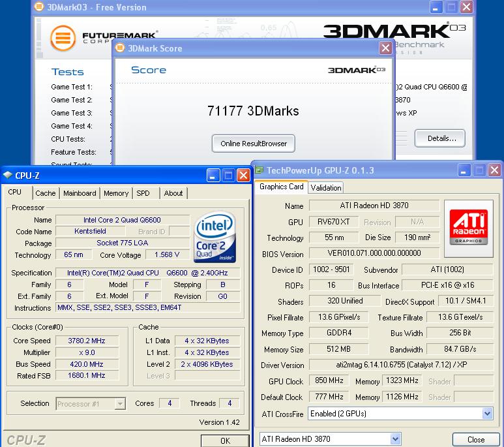This screenshot has width=504, height=447.
Task: Click the Bus Speed value 420.0 MHz
Action: pyautogui.click(x=87, y=364)
